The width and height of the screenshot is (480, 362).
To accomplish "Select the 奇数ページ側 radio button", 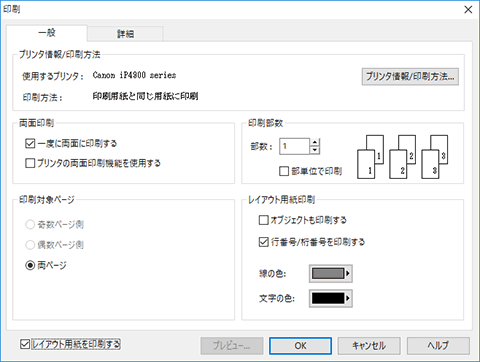I will 30,225.
